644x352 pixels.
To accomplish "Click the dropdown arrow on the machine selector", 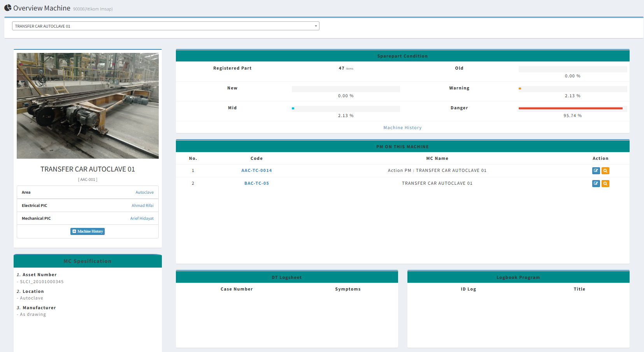I will tap(315, 26).
